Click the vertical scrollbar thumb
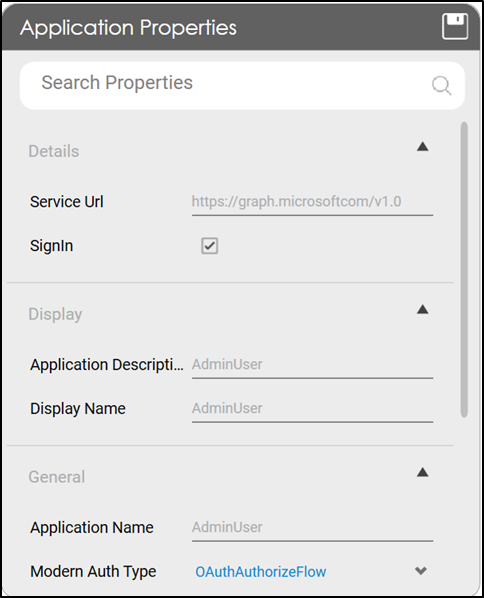484x598 pixels. click(464, 270)
